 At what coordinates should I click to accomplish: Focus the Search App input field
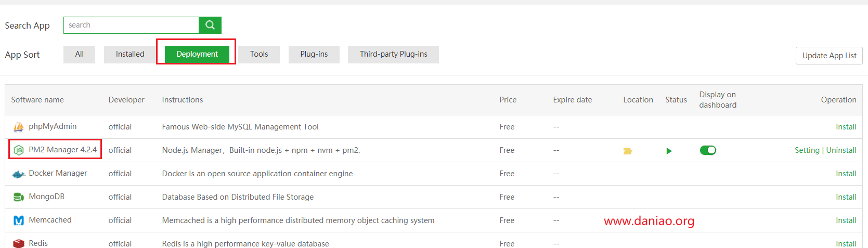click(131, 25)
